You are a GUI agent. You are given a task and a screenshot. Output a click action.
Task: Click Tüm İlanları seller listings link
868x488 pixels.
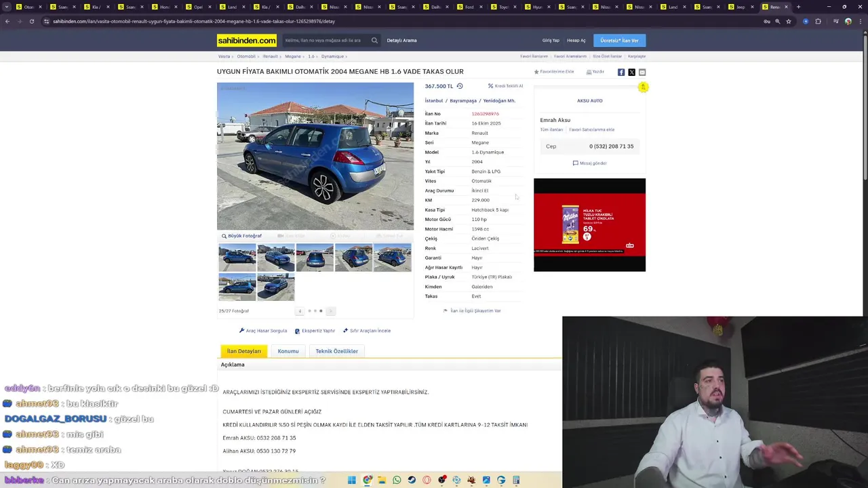551,129
